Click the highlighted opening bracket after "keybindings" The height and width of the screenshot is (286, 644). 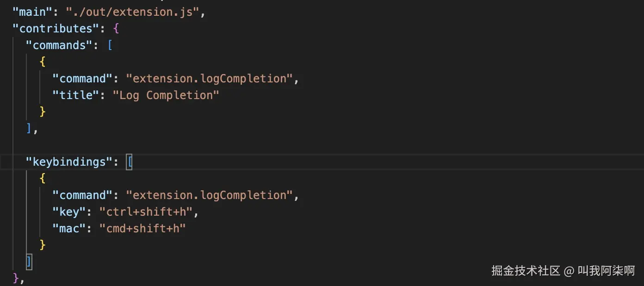[130, 162]
